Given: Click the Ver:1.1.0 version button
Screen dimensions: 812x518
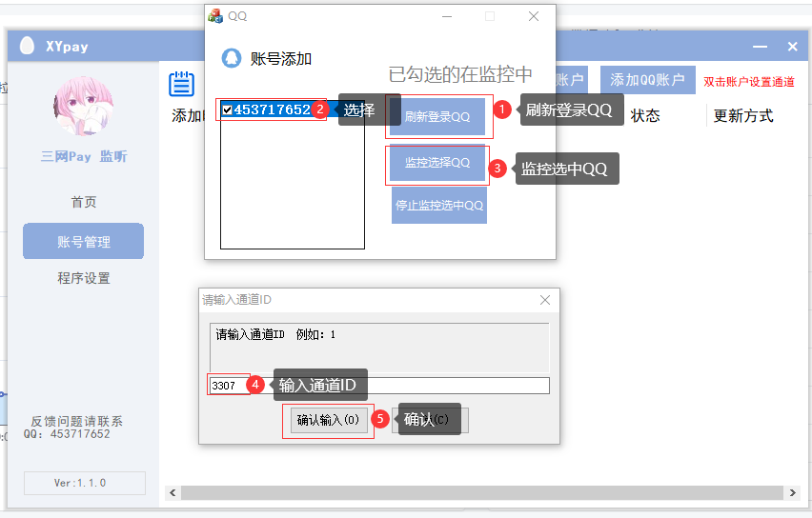Looking at the screenshot, I should click(84, 483).
